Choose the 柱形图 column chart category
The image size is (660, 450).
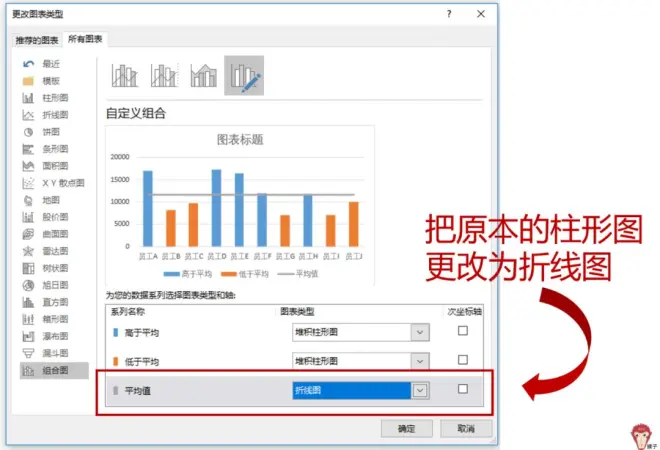[x=45, y=98]
